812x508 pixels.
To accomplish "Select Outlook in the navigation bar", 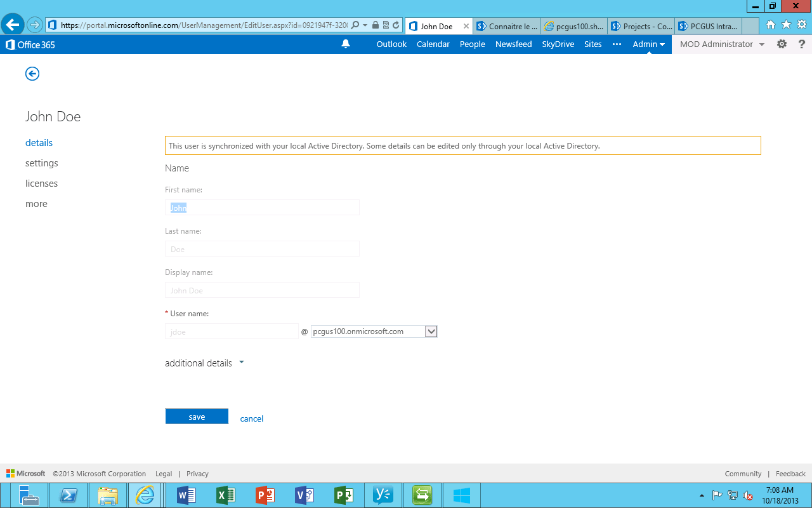I will coord(391,44).
